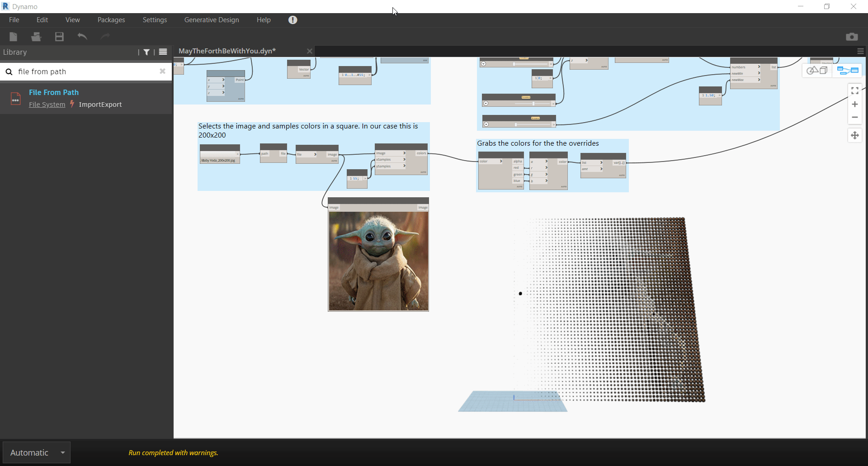Select the code block containing 55
This screenshot has width=868, height=466.
357,179
